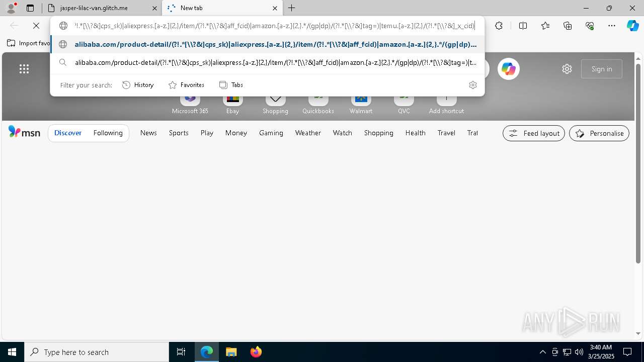Click the Sign in button
Image resolution: width=644 pixels, height=362 pixels.
point(602,69)
